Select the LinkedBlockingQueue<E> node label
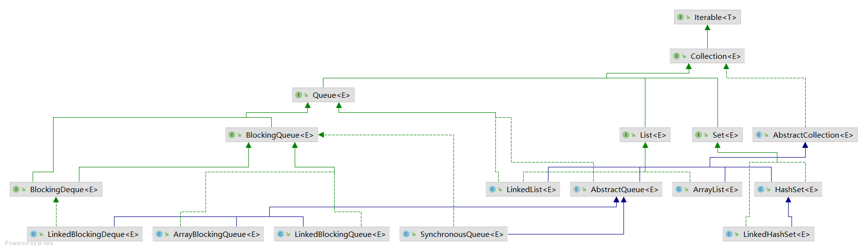The height and width of the screenshot is (251, 868). [340, 234]
